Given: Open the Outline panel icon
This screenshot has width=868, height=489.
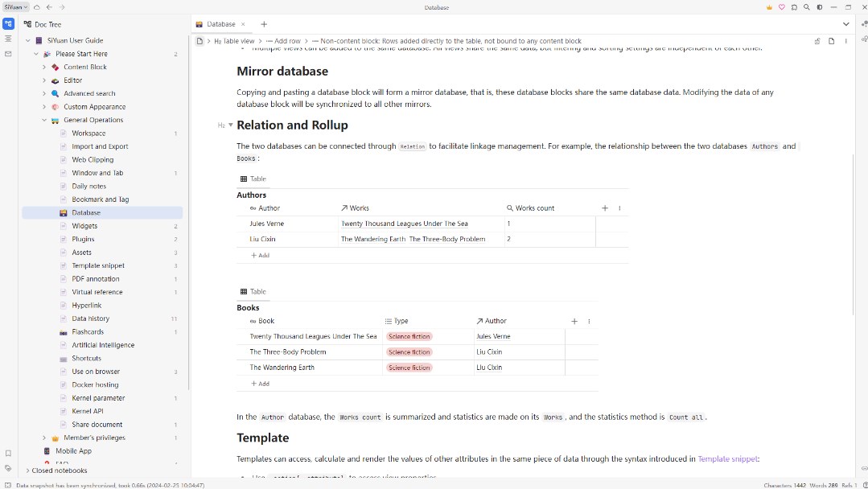Looking at the screenshot, I should click(x=8, y=39).
